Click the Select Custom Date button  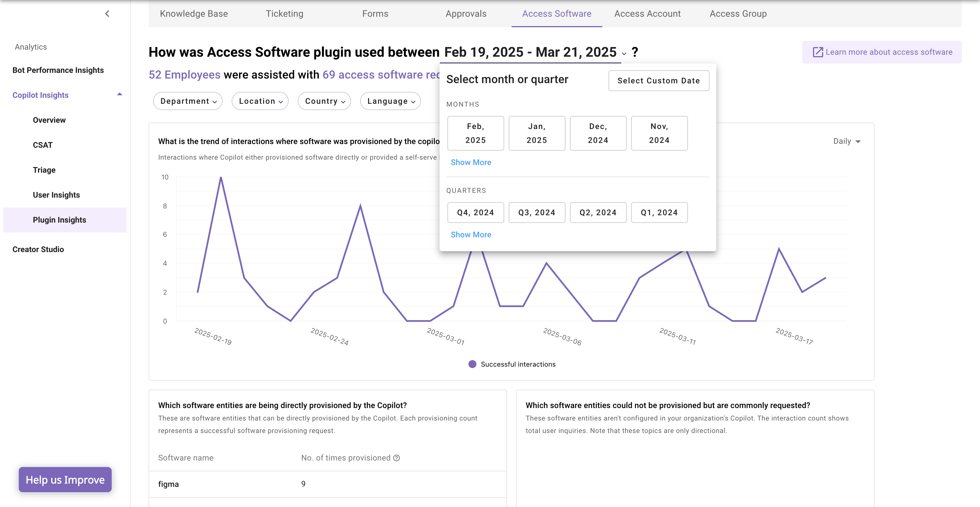click(x=658, y=81)
